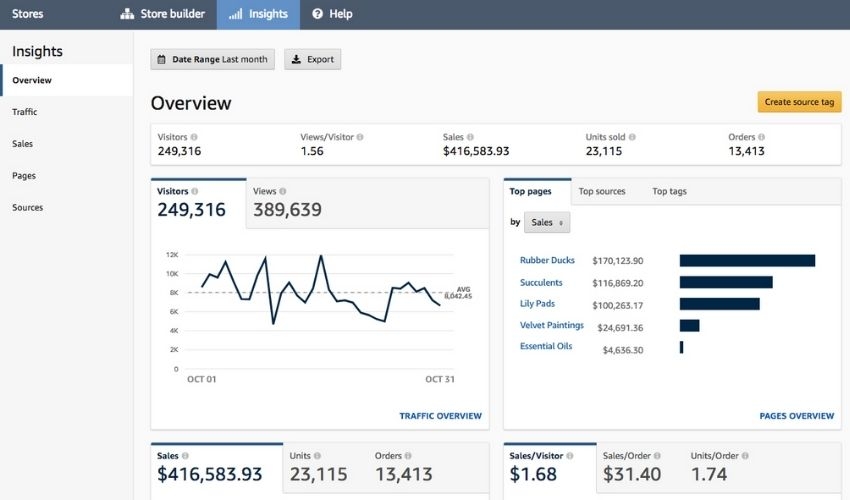Click info icon beside summary Orders
Screen dimensions: 850x500
point(762,137)
